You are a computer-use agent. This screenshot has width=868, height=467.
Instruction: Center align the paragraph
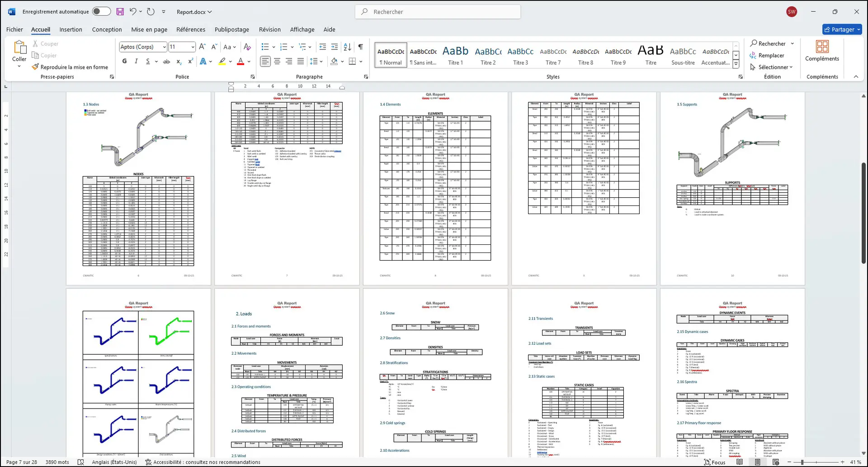277,62
